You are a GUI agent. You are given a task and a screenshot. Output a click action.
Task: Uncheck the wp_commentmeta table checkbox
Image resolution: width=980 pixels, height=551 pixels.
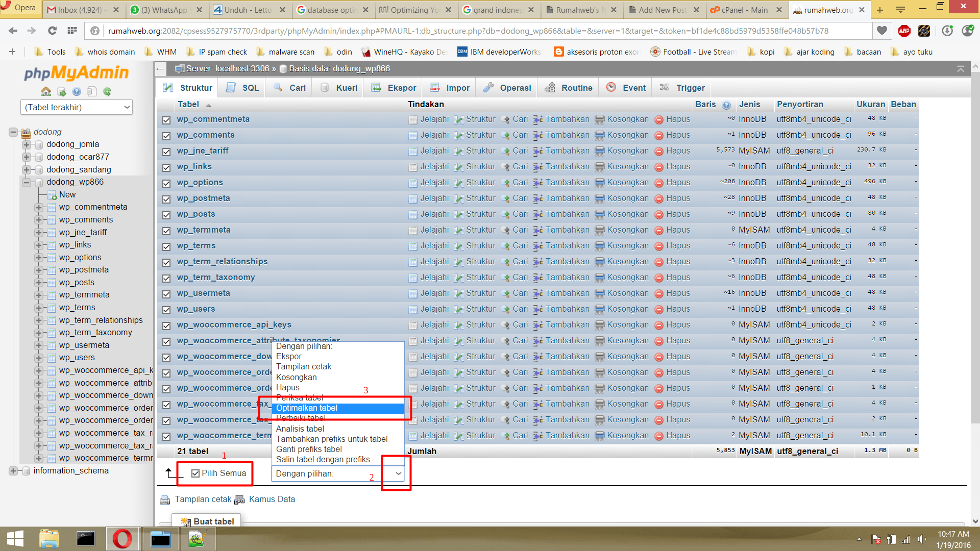click(x=166, y=120)
